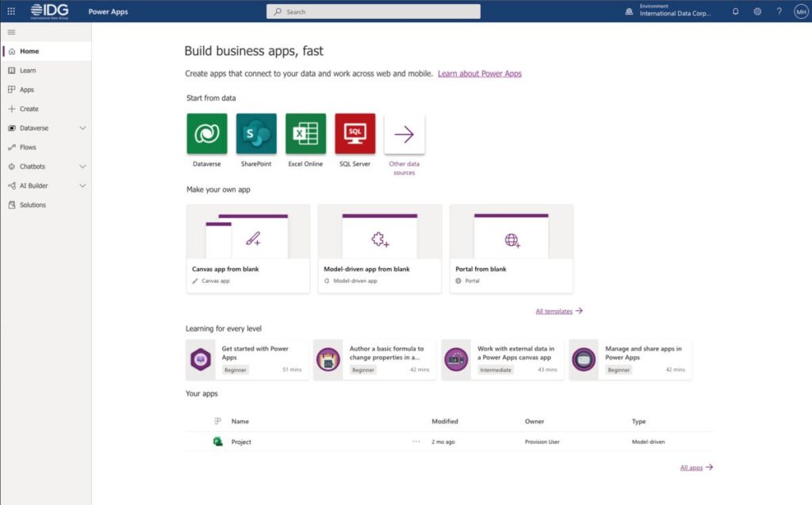
Task: Click the Get started with Power Apps badge icon
Action: pos(201,359)
